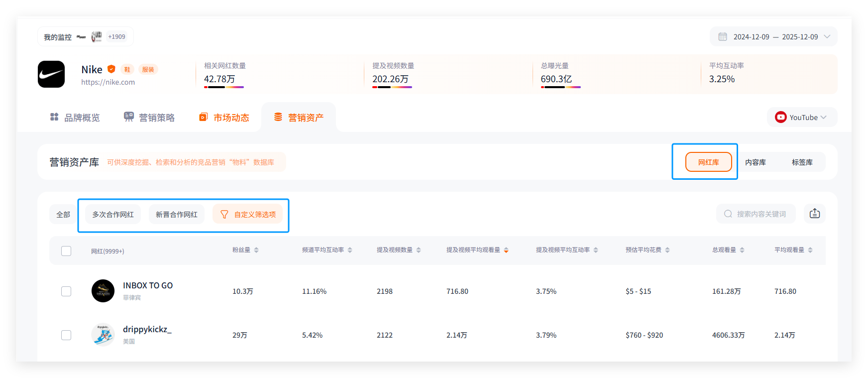Switch to the 市场动态 tab
868x378 pixels.
pos(224,118)
